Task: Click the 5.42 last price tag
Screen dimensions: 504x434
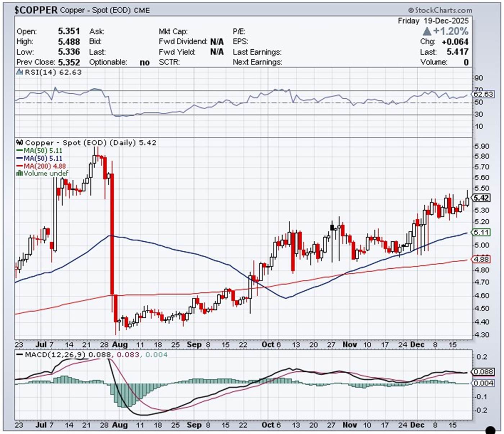Action: coord(481,198)
